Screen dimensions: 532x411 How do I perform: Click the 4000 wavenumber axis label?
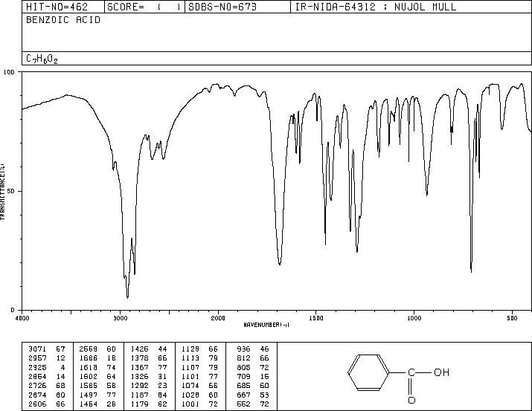coord(22,318)
